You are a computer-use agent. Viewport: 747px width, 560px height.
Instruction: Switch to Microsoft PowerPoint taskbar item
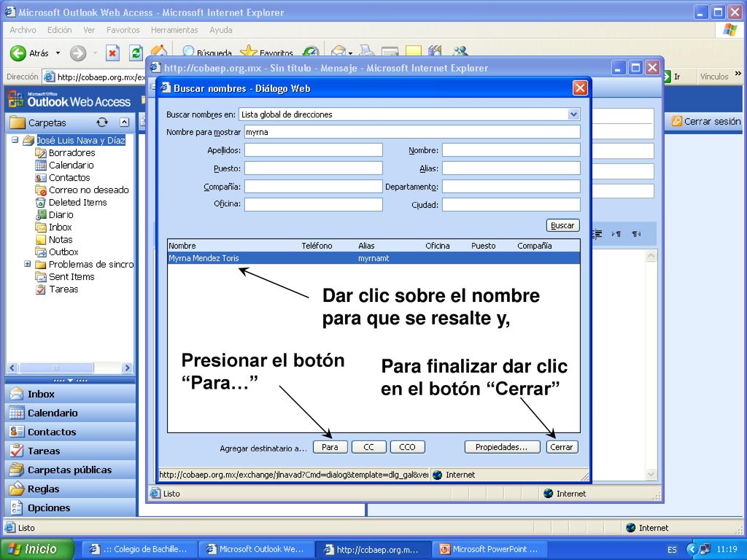point(490,549)
